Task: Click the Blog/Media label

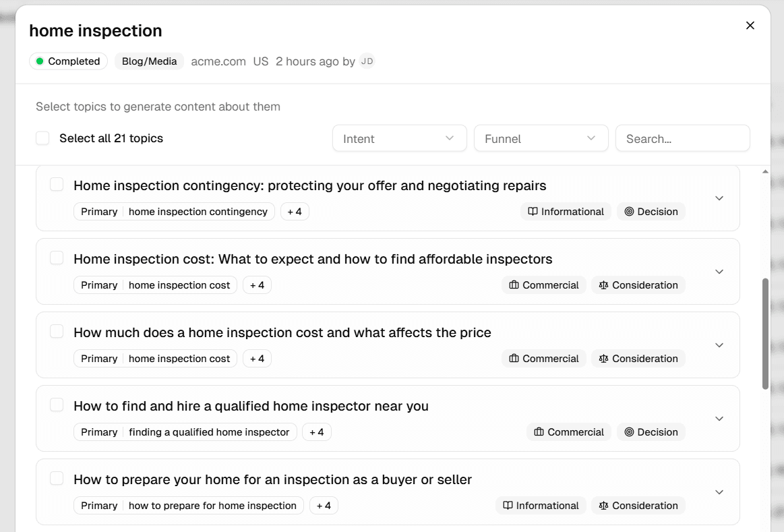Action: click(149, 61)
